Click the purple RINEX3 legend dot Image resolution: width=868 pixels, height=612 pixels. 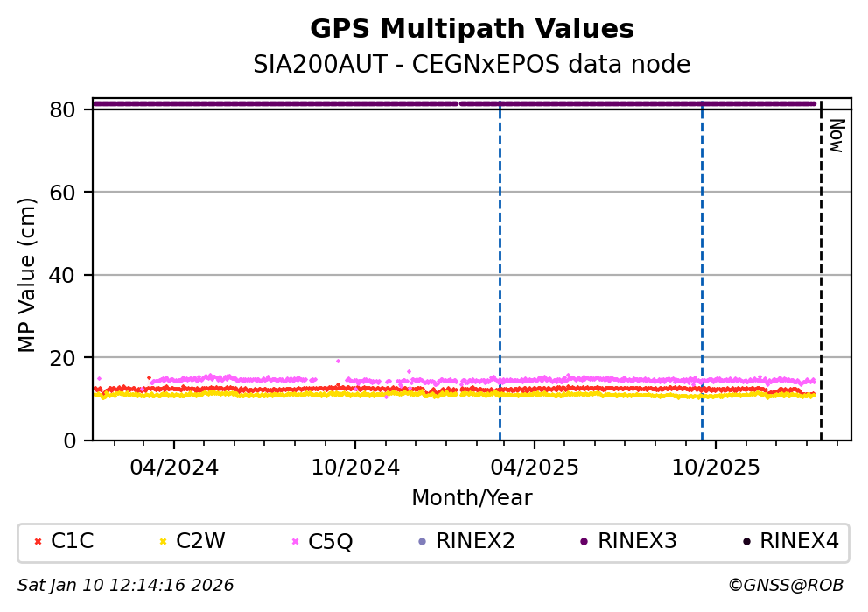[x=584, y=542]
